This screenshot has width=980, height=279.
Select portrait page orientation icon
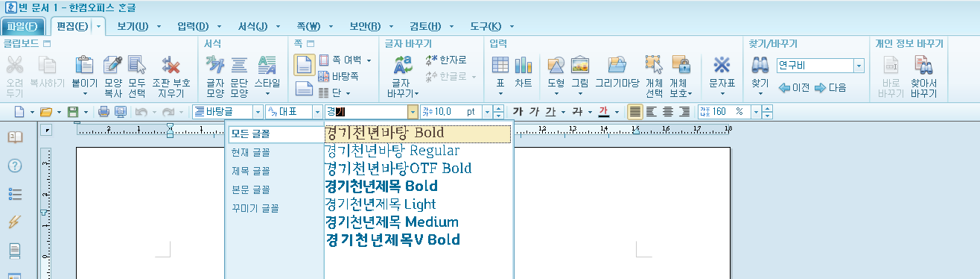point(304,65)
